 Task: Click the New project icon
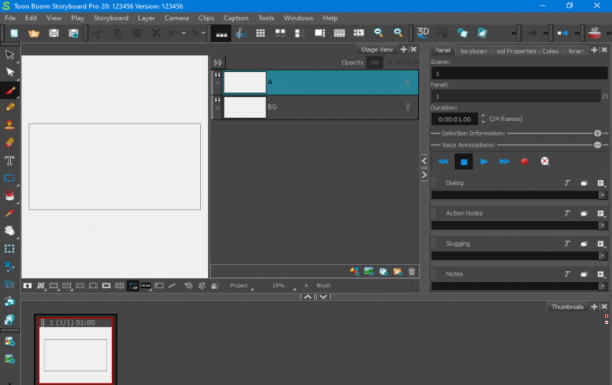point(14,33)
